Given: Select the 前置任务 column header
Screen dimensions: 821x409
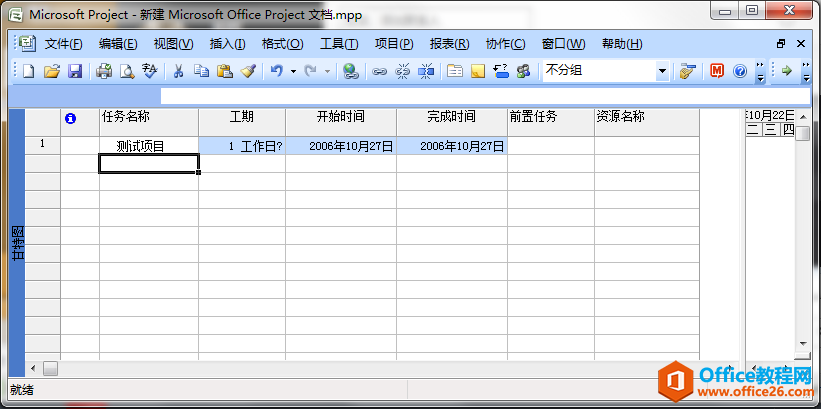Looking at the screenshot, I should pyautogui.click(x=551, y=123).
